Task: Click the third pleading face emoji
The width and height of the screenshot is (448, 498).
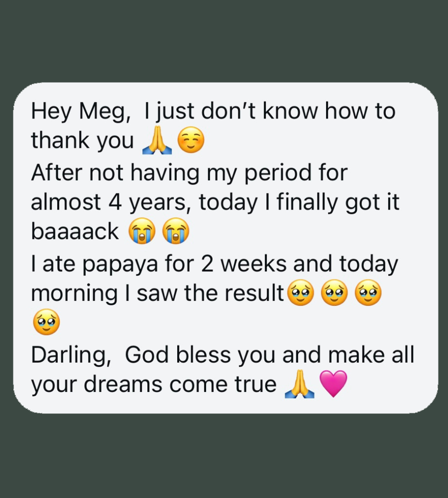Action: click(368, 292)
